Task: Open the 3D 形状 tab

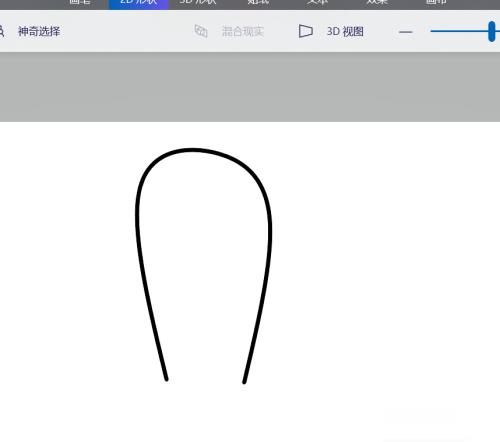Action: pos(198,2)
